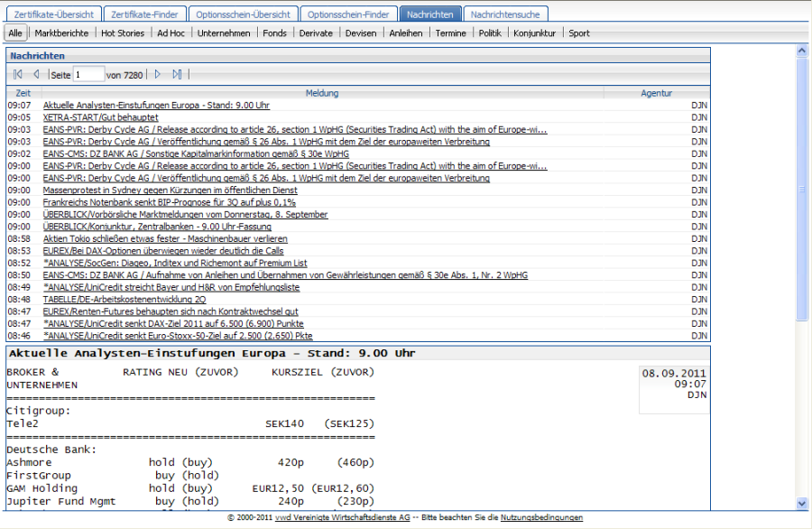Sort the news by the Zeit column header
The width and height of the screenshot is (812, 529).
click(x=23, y=93)
